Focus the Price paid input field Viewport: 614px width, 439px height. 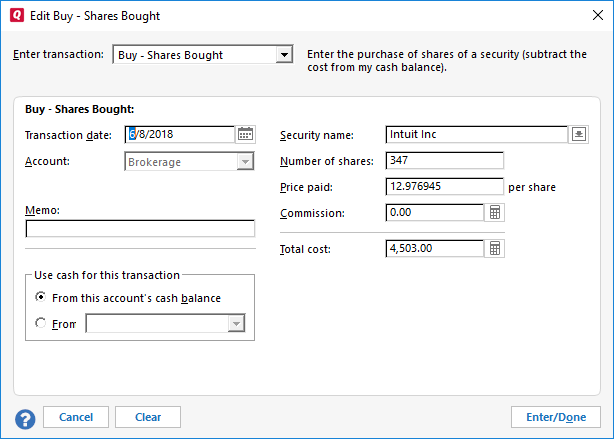click(x=443, y=187)
